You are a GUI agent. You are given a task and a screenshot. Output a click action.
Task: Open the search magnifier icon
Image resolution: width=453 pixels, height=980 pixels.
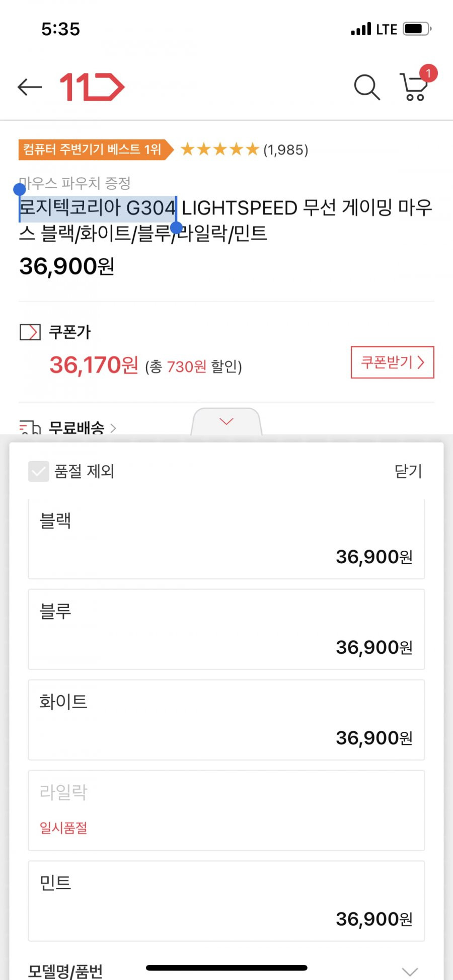coord(367,87)
